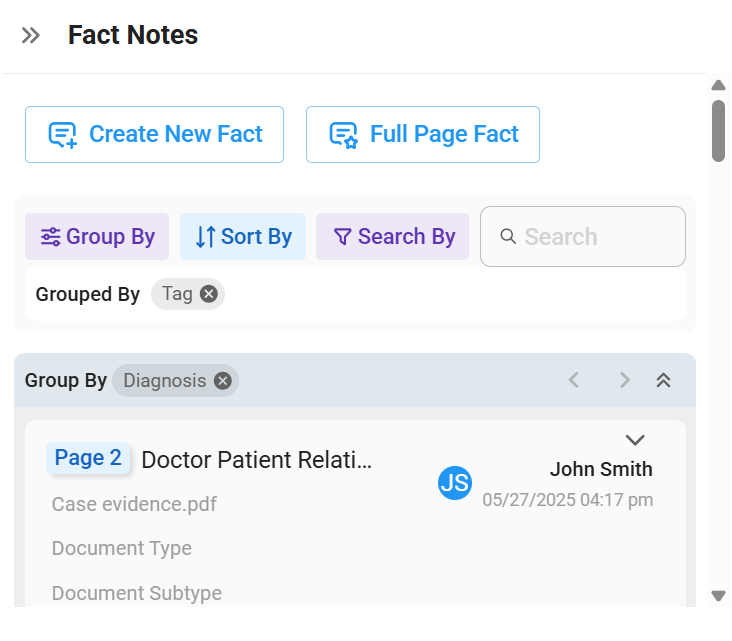
Task: Go to previous group with left arrow
Action: point(574,380)
